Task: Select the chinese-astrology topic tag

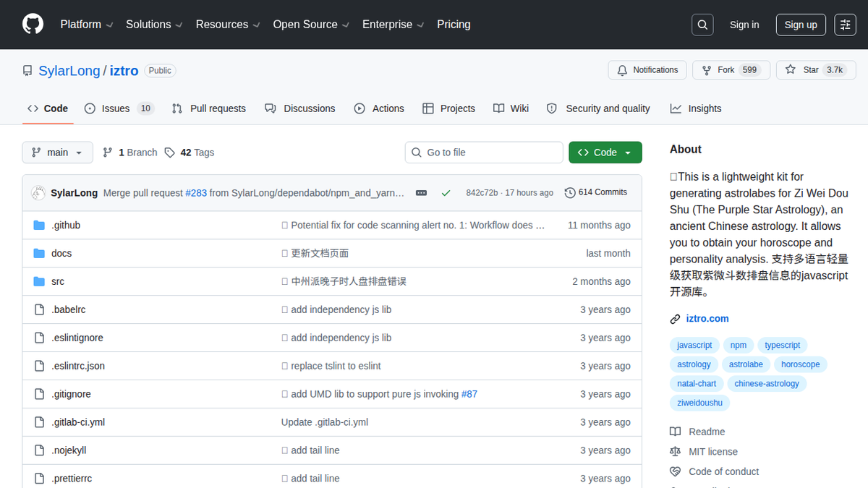Action: point(767,384)
